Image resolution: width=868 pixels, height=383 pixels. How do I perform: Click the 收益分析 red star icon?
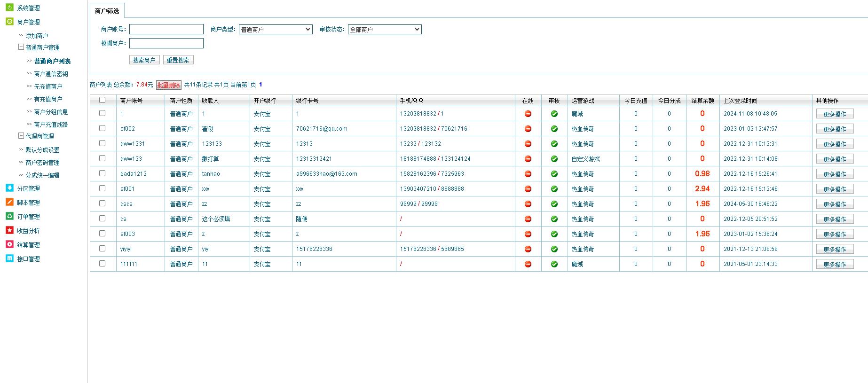[9, 230]
